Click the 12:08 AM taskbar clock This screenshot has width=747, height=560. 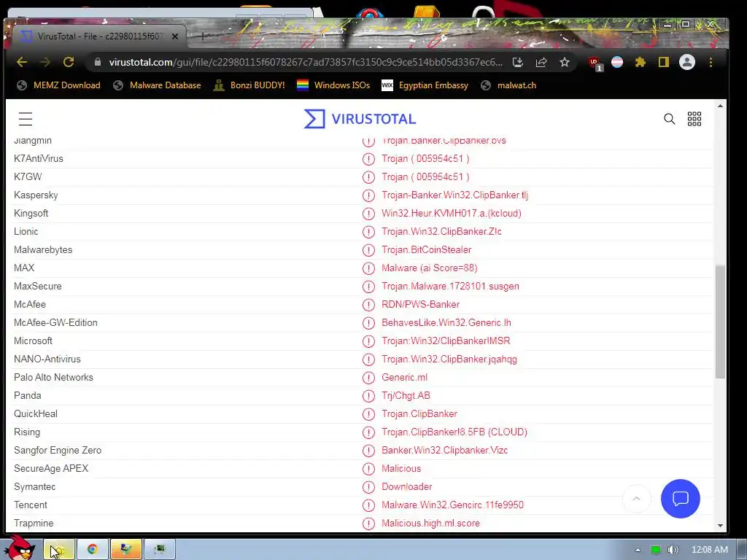(709, 550)
